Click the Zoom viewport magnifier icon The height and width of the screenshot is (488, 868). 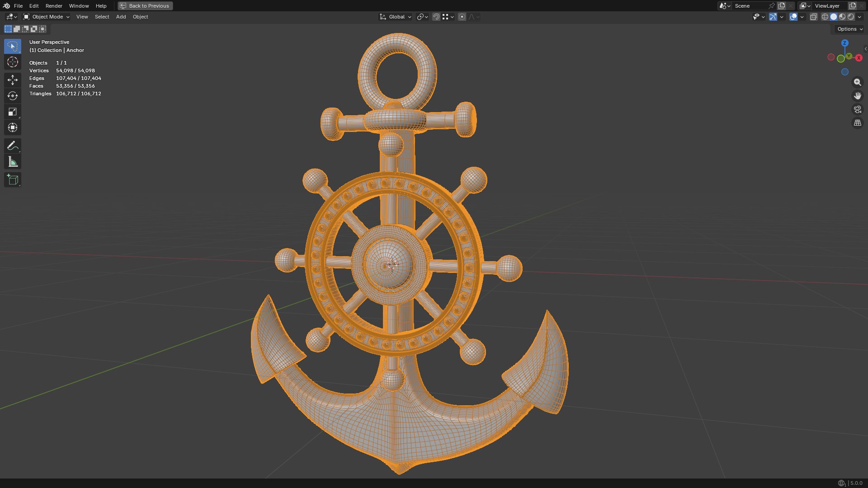(x=857, y=82)
